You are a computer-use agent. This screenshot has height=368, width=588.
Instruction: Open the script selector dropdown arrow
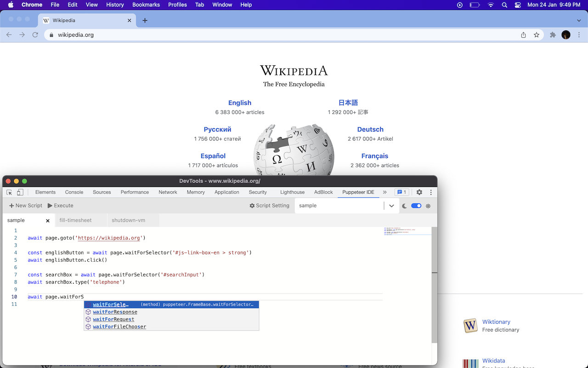point(391,206)
